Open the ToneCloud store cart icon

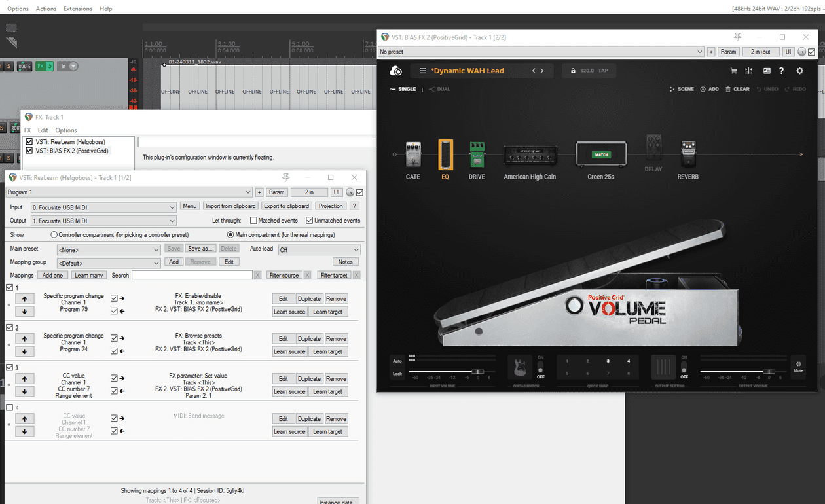(733, 70)
